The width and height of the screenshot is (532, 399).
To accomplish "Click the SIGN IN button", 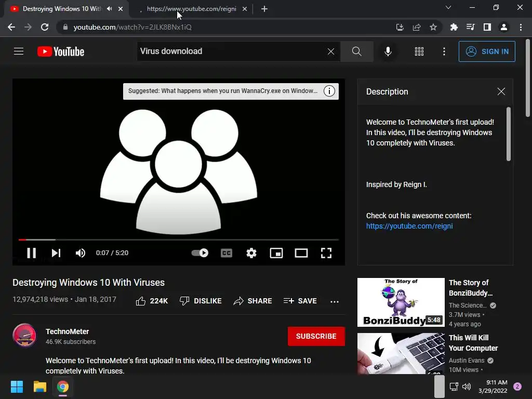I will coord(487,51).
